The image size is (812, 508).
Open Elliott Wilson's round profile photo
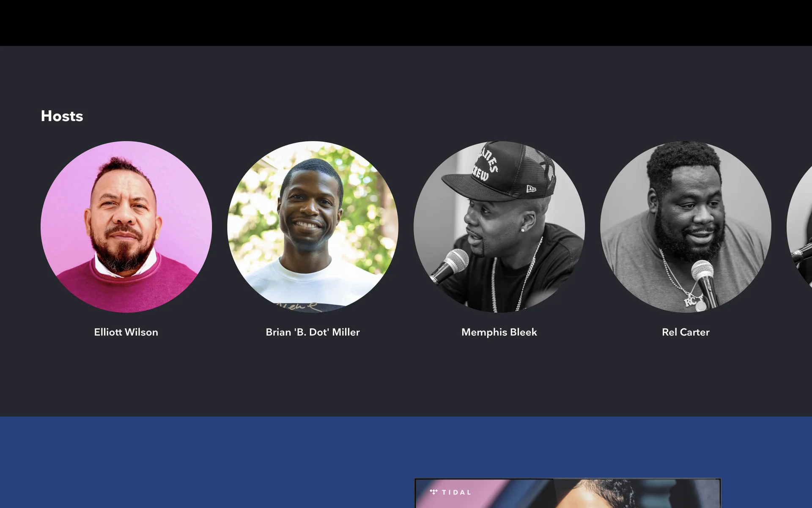click(x=126, y=227)
